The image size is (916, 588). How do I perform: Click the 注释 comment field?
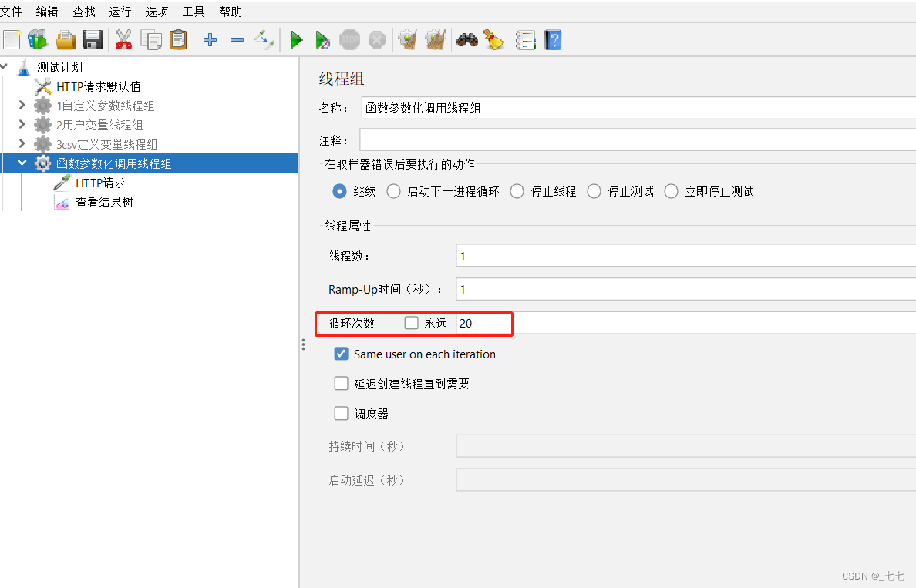coord(638,140)
